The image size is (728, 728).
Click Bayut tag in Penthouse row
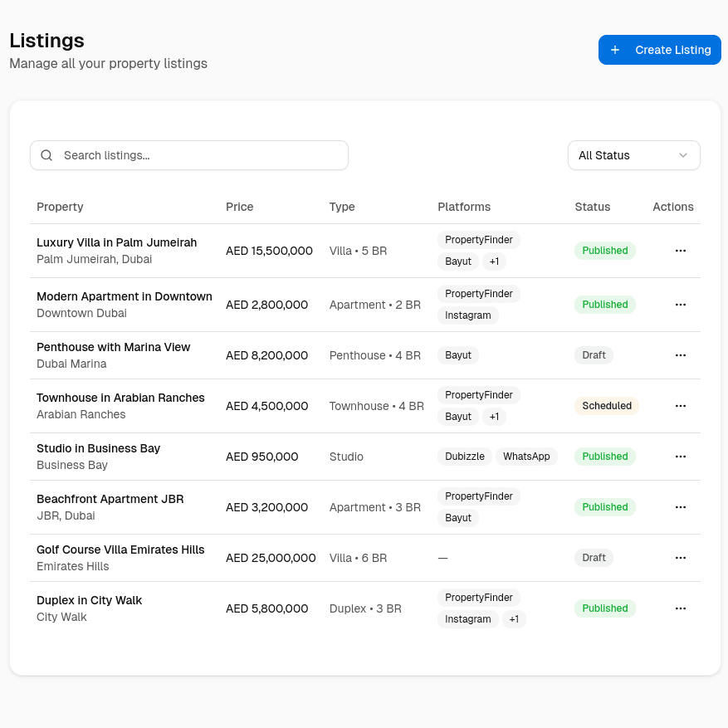(x=457, y=355)
